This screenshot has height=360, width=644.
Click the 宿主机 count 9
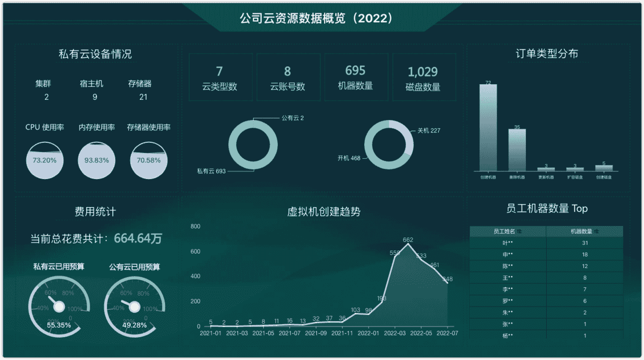pos(95,97)
